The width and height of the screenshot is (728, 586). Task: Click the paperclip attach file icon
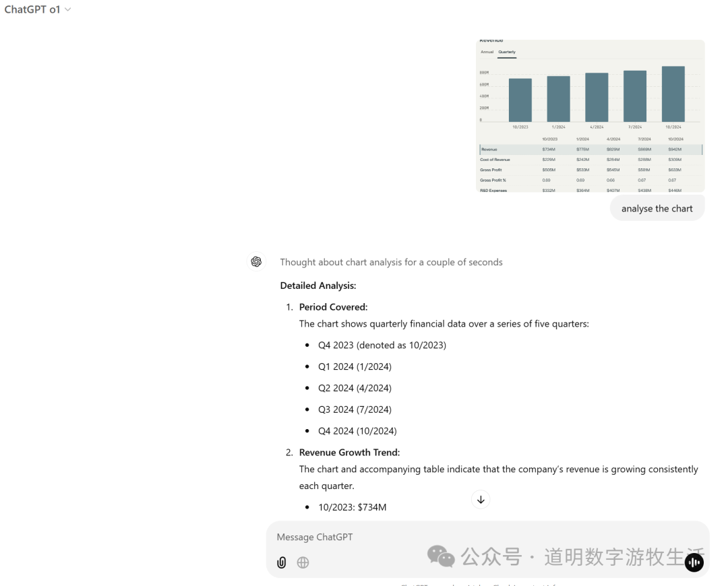coord(282,562)
